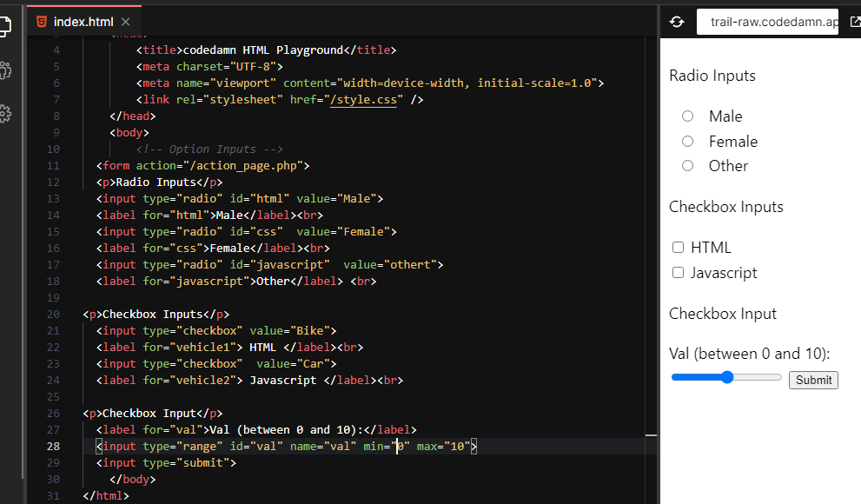Check the HTML checkbox
Image resolution: width=861 pixels, height=504 pixels.
(x=679, y=248)
